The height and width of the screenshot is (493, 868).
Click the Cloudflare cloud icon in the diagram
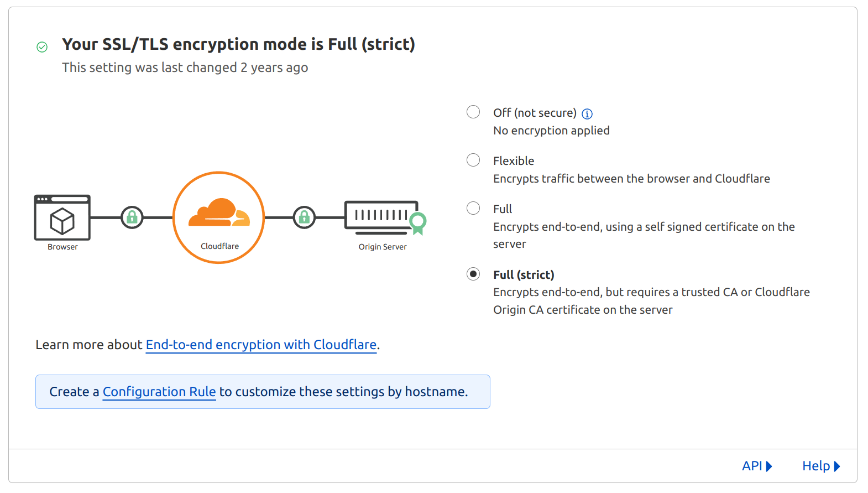click(x=218, y=216)
